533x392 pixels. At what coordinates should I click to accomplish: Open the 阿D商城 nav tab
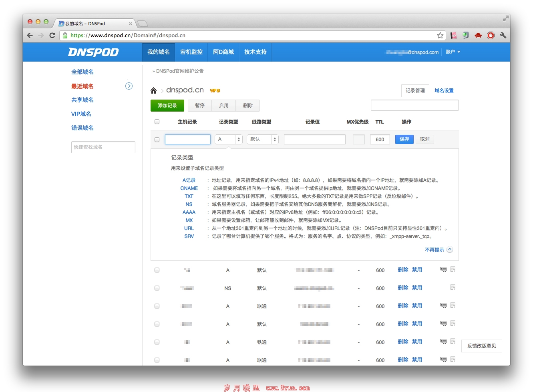click(x=223, y=52)
